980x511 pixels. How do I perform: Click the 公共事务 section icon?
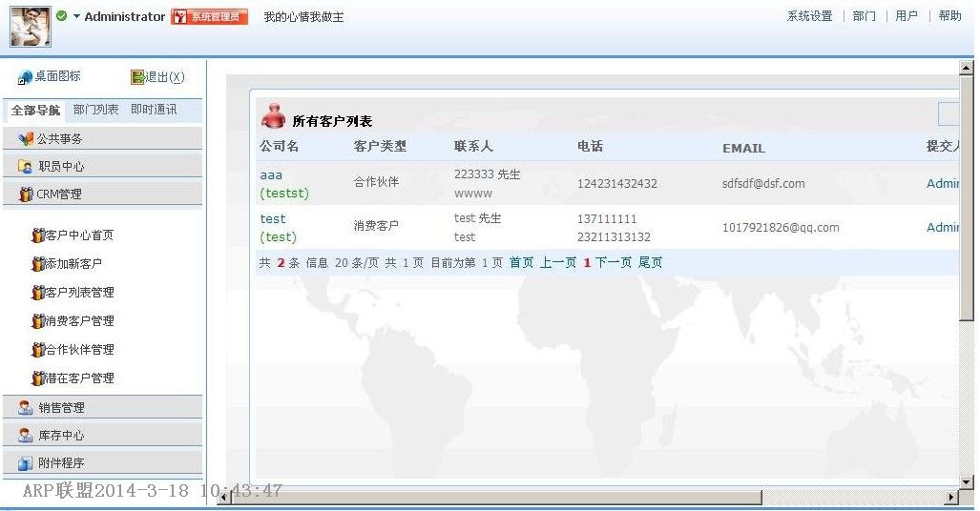[26, 138]
